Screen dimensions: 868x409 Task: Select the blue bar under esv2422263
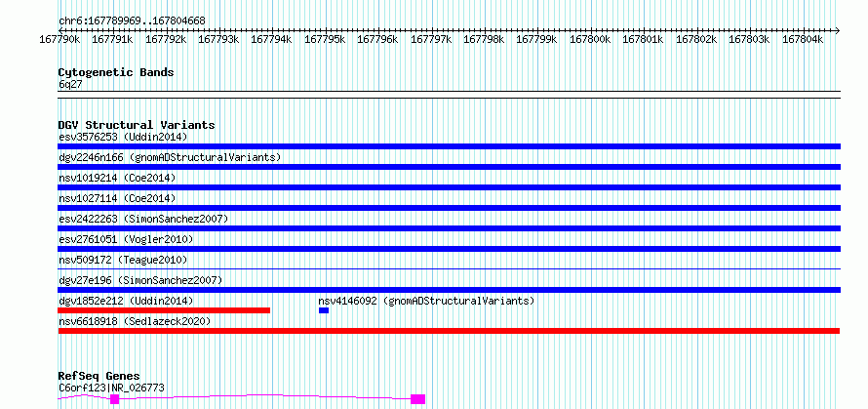pyautogui.click(x=450, y=228)
